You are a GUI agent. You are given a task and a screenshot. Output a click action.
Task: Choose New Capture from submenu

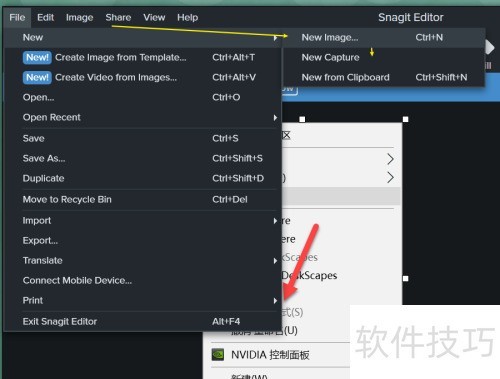click(x=383, y=57)
